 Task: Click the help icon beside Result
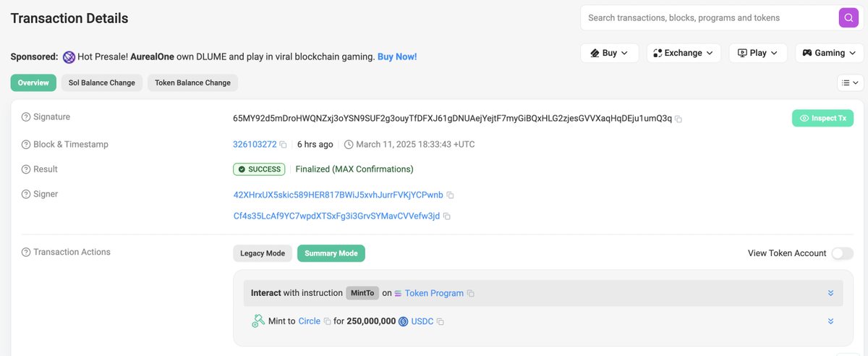[x=26, y=169]
